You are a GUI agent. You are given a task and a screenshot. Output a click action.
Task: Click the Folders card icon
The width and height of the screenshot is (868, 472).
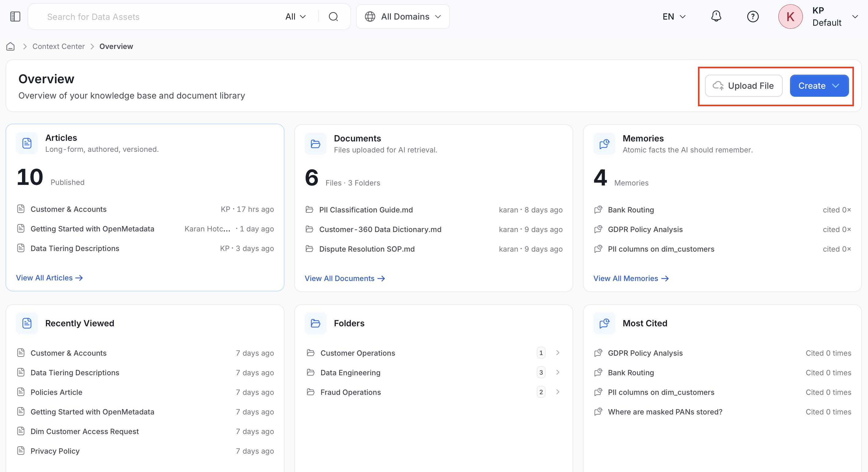315,323
